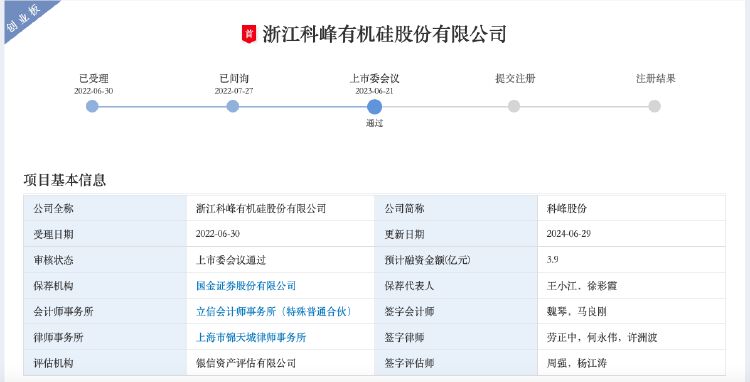Open 上海市锦天城律师事务所 link
The height and width of the screenshot is (382, 750).
pyautogui.click(x=251, y=338)
